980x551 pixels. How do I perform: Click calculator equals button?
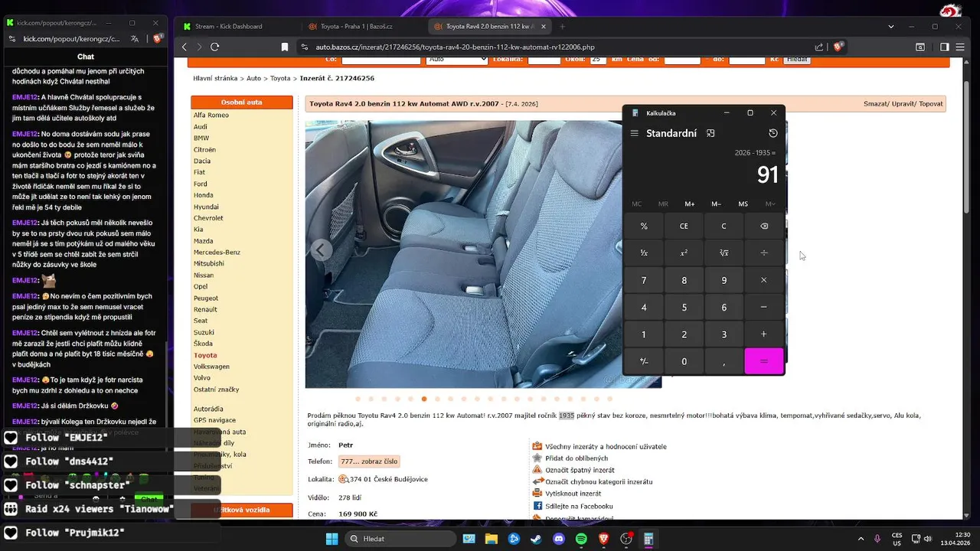pyautogui.click(x=764, y=361)
